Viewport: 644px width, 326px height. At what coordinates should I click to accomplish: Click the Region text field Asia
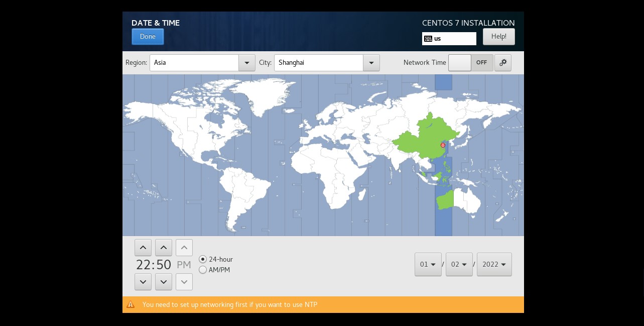click(x=194, y=63)
